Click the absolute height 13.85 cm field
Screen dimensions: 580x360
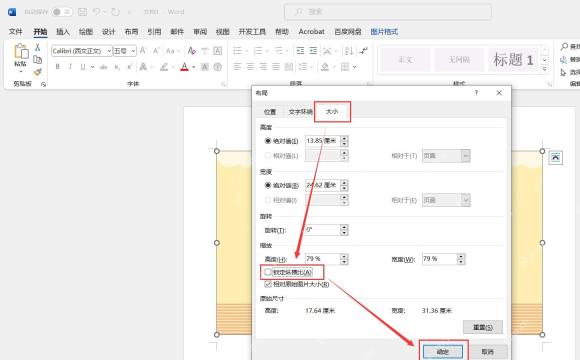point(322,141)
